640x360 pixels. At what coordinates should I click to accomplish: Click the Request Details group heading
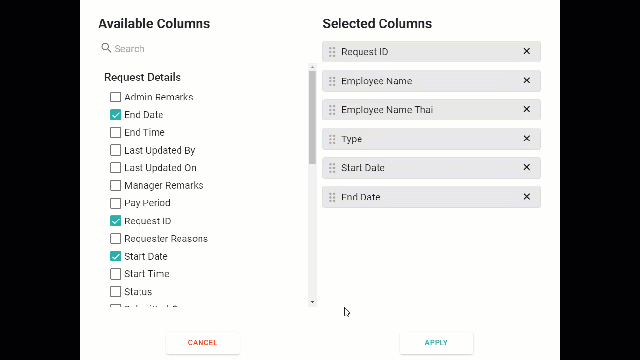coord(142,77)
